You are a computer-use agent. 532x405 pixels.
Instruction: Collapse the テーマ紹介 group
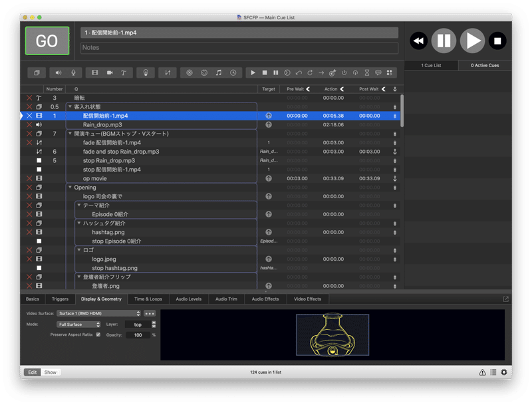[78, 205]
